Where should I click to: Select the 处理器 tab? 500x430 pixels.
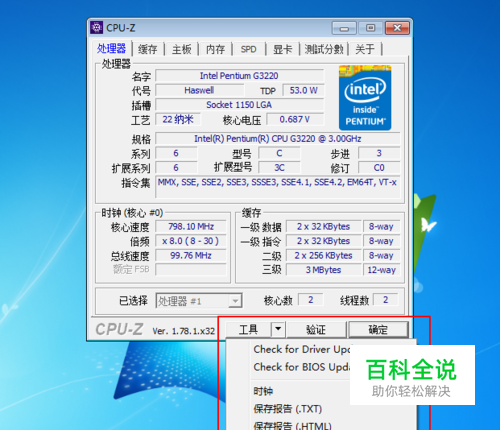click(x=111, y=49)
